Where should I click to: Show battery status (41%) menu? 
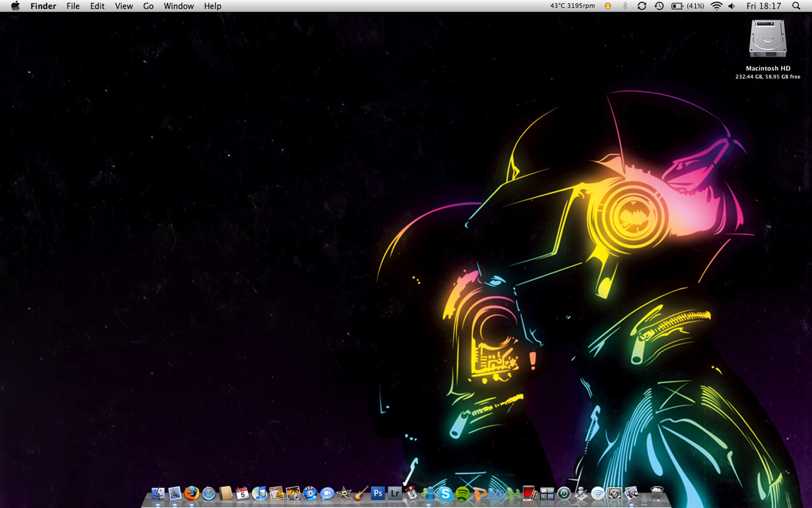point(687,6)
